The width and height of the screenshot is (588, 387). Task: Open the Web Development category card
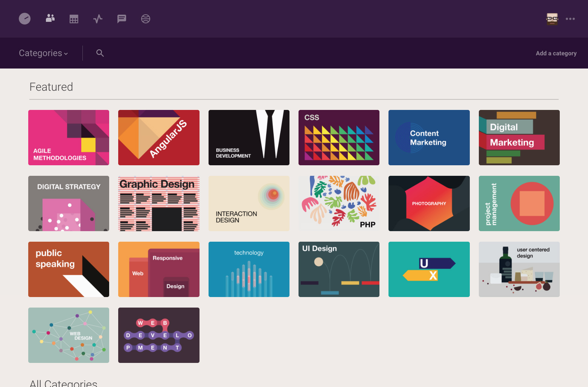click(159, 335)
